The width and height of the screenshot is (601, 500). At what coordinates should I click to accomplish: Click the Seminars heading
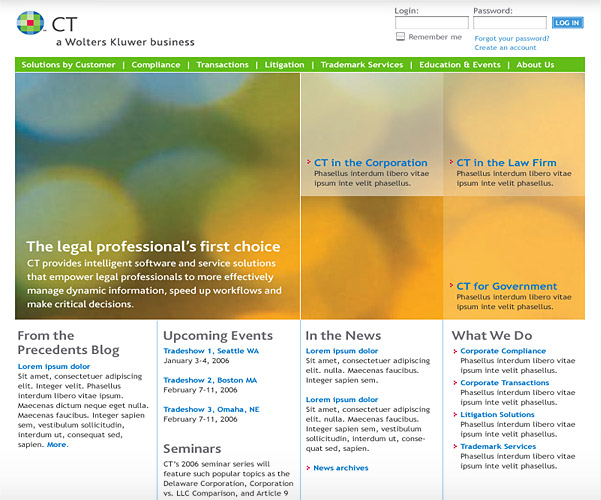(x=192, y=449)
